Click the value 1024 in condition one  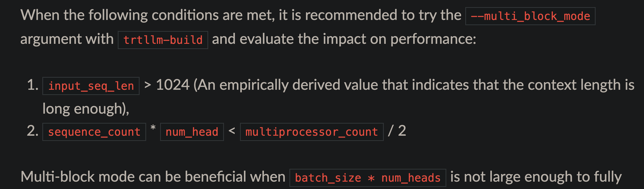coord(173,85)
